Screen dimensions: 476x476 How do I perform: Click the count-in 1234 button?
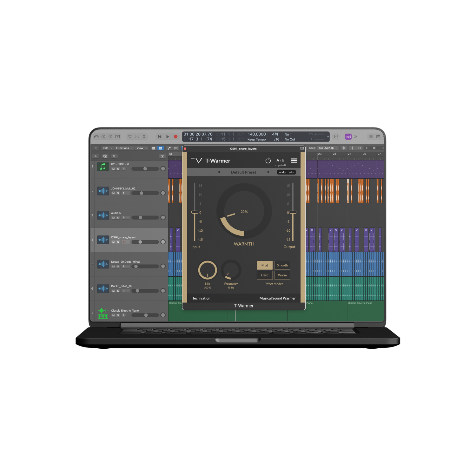(x=348, y=137)
